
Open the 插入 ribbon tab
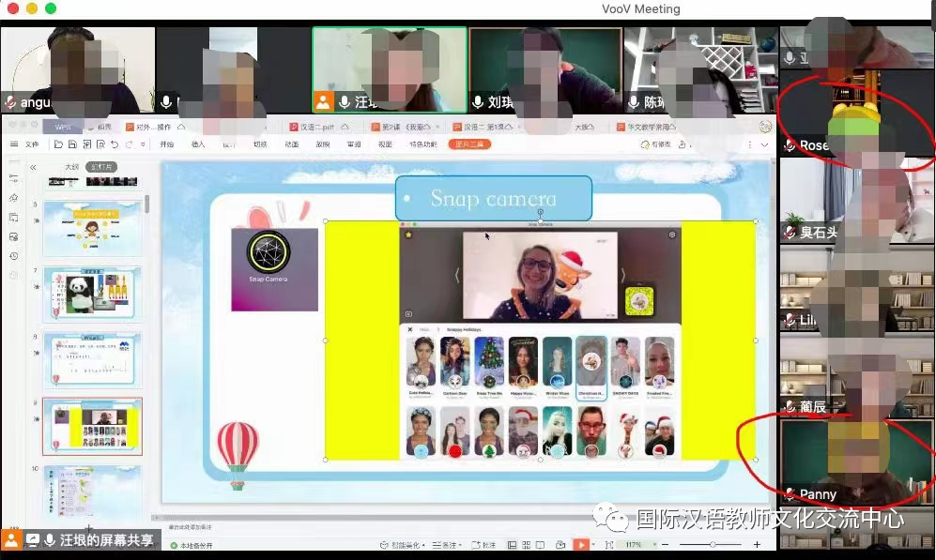click(197, 144)
